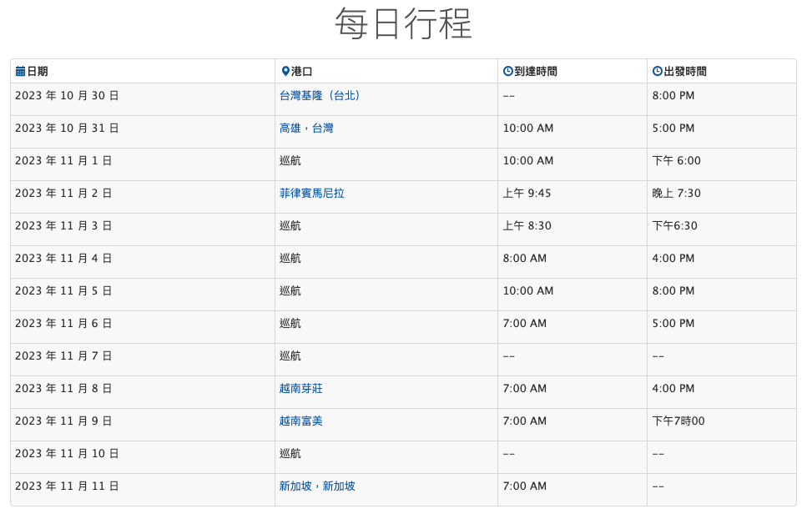Open the 台灣基隆（台北） port link
This screenshot has width=812, height=519.
click(x=319, y=96)
